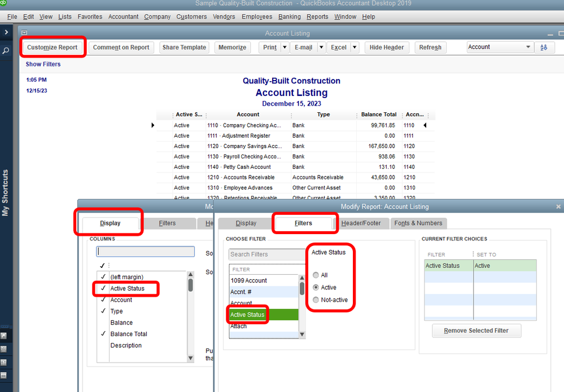Viewport: 564px width, 392px height.
Task: Close the Modify Report dialog
Action: 558,206
